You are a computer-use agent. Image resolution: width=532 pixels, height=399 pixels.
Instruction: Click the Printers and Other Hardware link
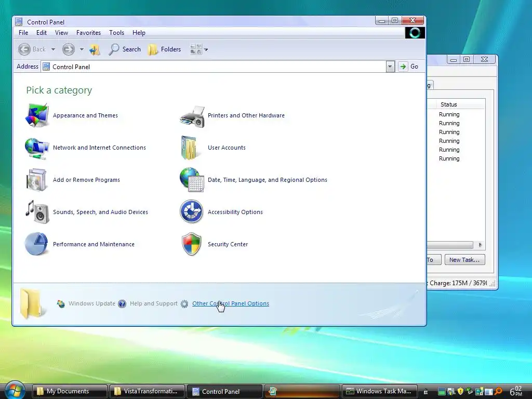coord(246,115)
